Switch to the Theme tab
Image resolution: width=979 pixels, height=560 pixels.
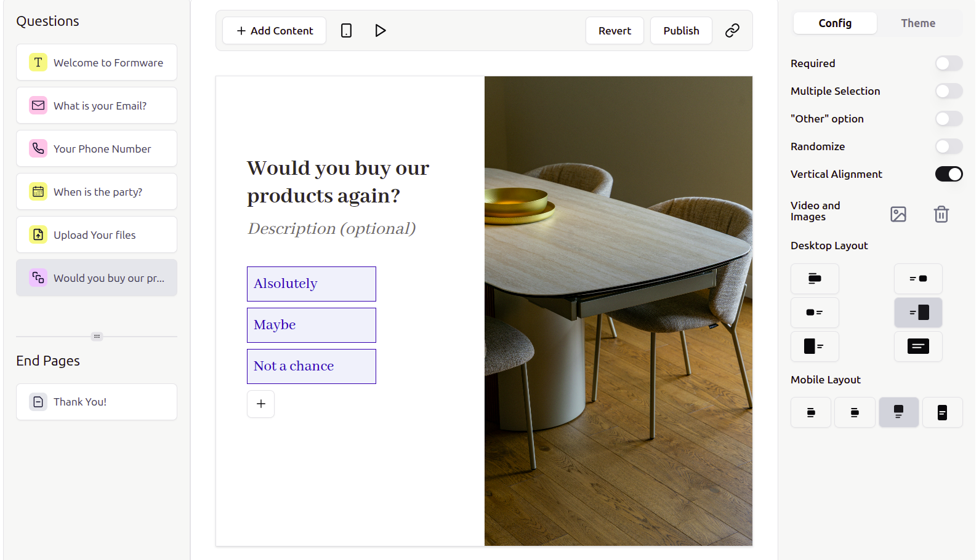tap(918, 23)
